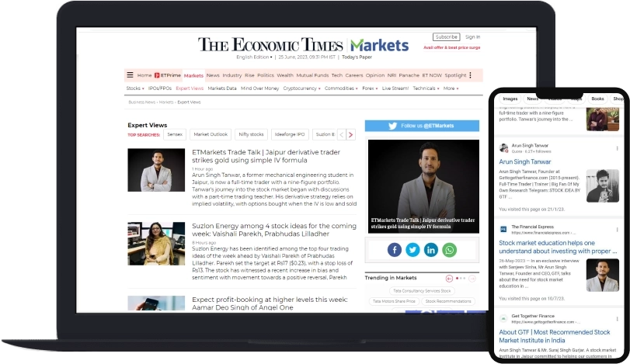
Task: Open the ETMarkets Trade Talk featured thumbnail
Action: coord(422,185)
